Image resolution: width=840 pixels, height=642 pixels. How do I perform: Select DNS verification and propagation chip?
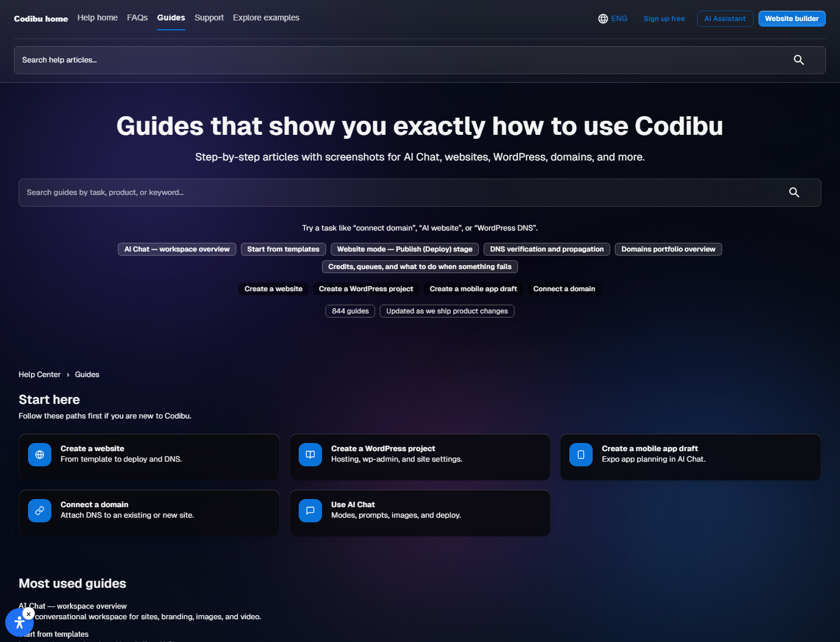click(547, 249)
